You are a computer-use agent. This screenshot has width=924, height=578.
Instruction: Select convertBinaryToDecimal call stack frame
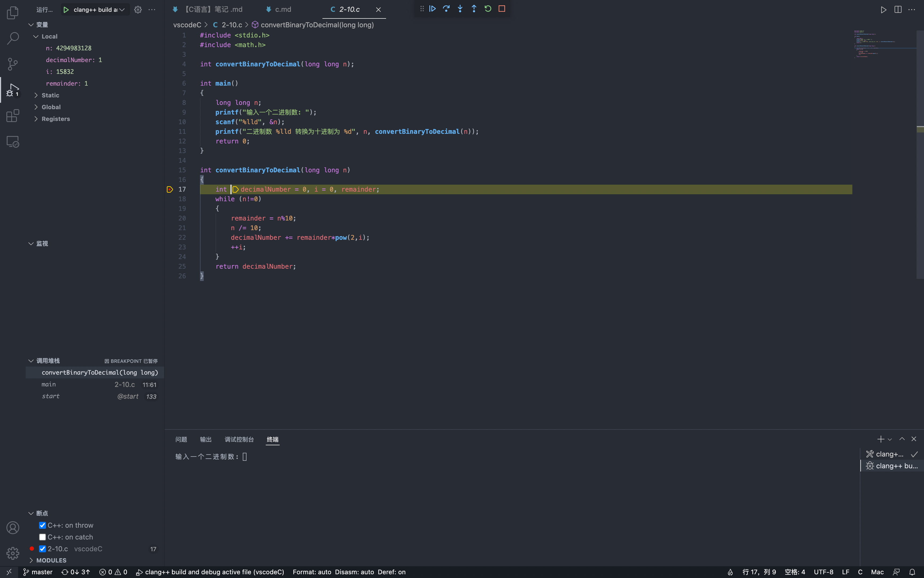click(95, 373)
